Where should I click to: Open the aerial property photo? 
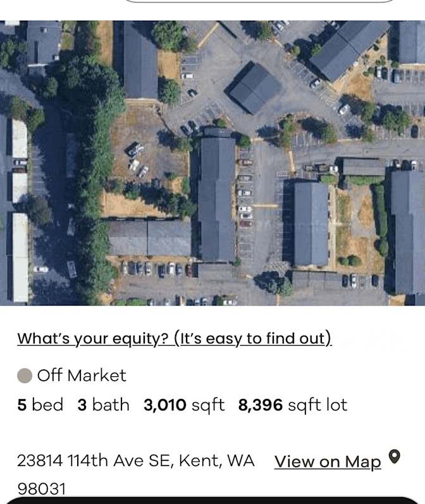point(212,163)
